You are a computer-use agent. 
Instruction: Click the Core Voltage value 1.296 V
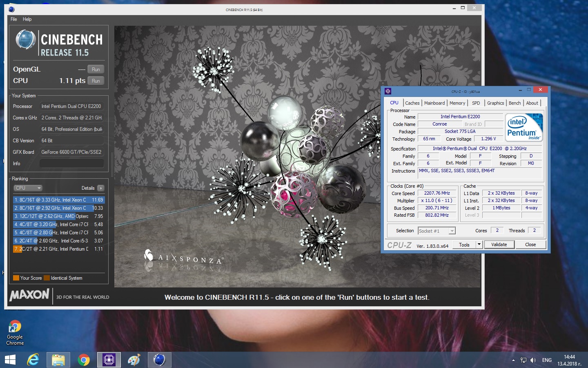[488, 139]
